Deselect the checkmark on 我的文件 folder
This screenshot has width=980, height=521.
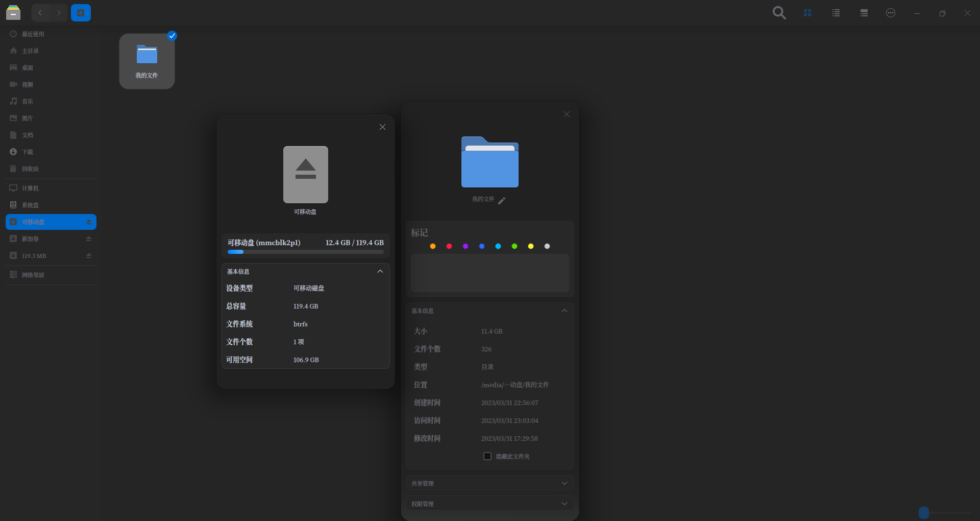click(171, 36)
